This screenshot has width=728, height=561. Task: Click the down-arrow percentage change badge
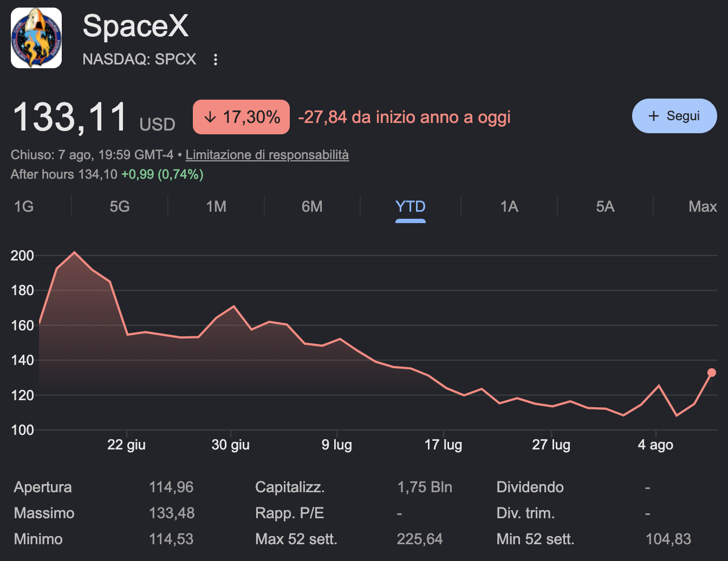tap(241, 117)
